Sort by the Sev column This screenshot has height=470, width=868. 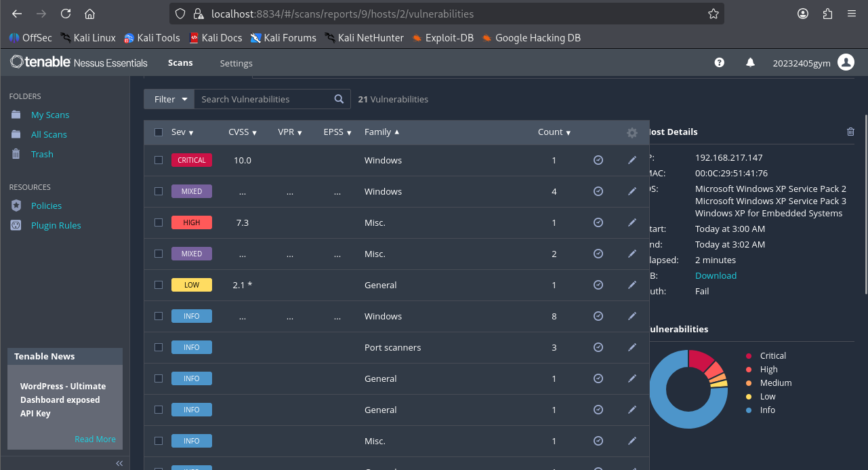coord(182,132)
